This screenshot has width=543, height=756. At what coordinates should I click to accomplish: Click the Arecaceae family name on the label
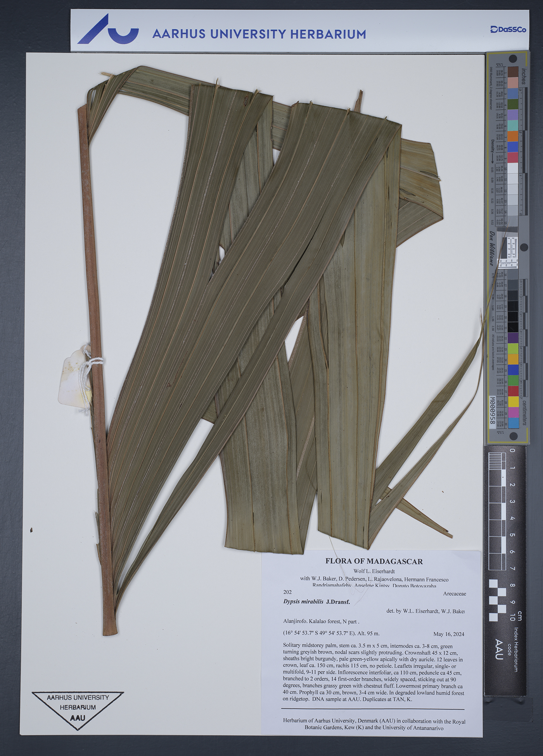click(454, 593)
